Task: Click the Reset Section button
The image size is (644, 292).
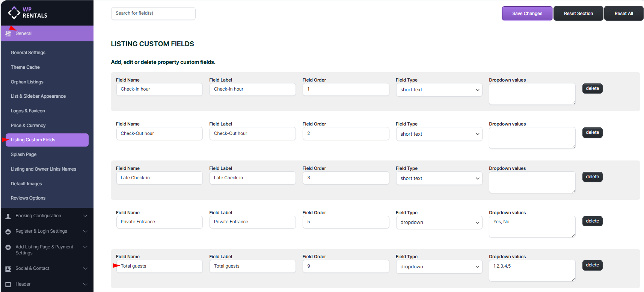Action: [x=578, y=14]
